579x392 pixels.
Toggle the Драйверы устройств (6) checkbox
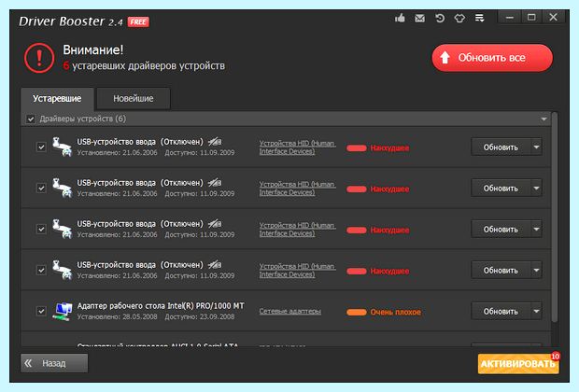[x=31, y=119]
